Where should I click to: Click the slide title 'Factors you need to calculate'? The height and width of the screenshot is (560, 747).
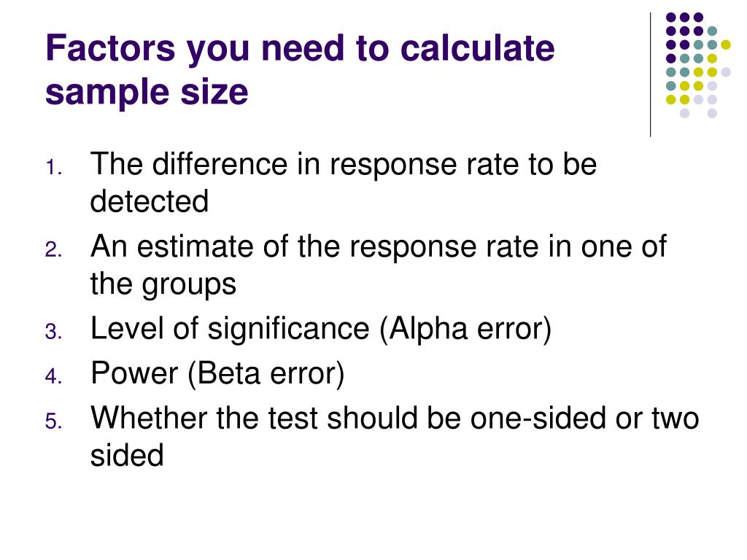pyautogui.click(x=300, y=49)
